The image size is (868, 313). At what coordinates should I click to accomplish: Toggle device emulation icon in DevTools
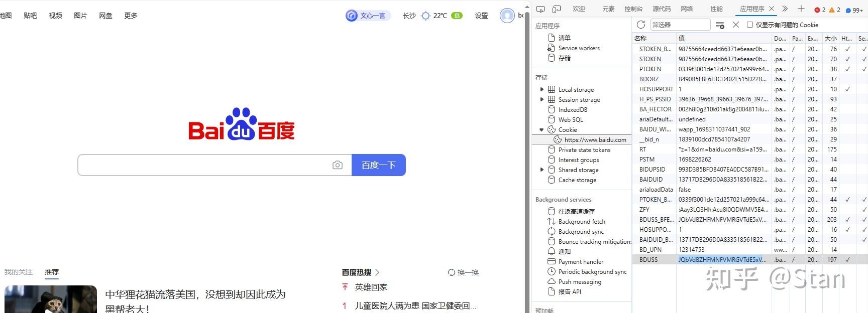coord(557,9)
